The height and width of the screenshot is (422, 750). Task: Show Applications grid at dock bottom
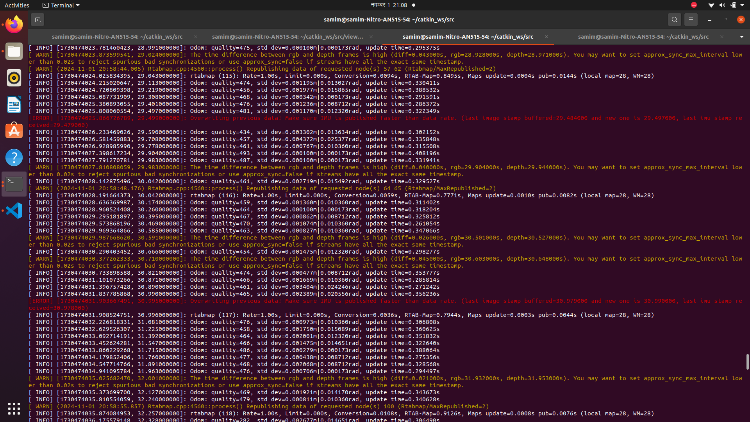[x=13, y=408]
